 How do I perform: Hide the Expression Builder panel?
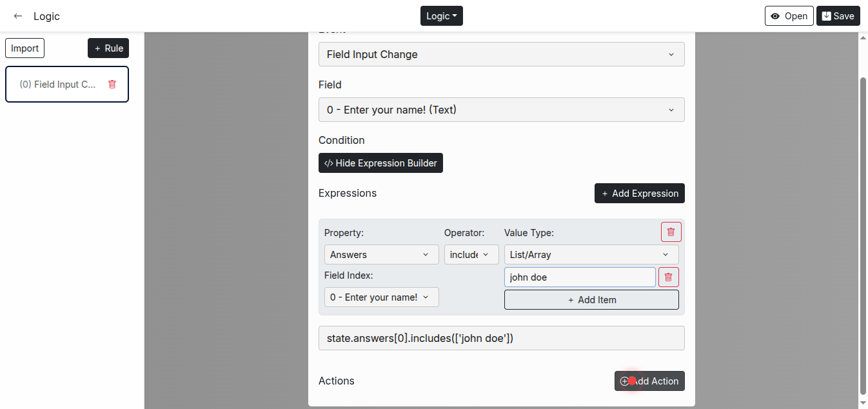[x=380, y=163]
